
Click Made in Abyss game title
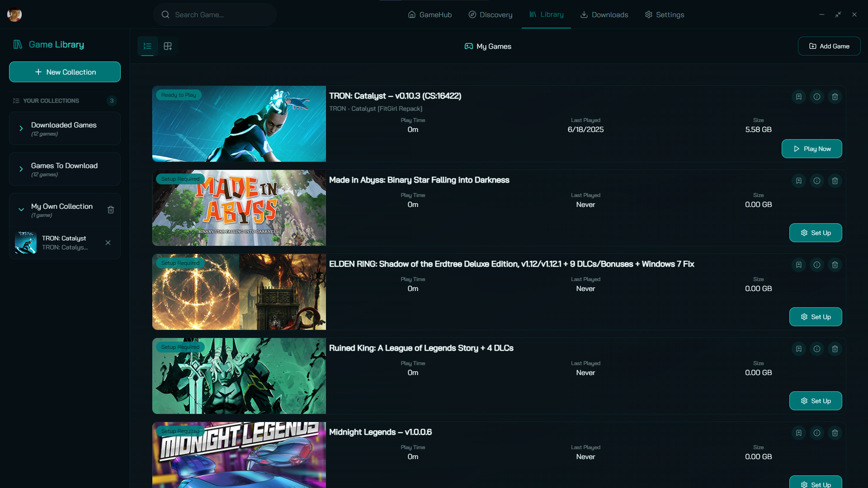pyautogui.click(x=419, y=180)
